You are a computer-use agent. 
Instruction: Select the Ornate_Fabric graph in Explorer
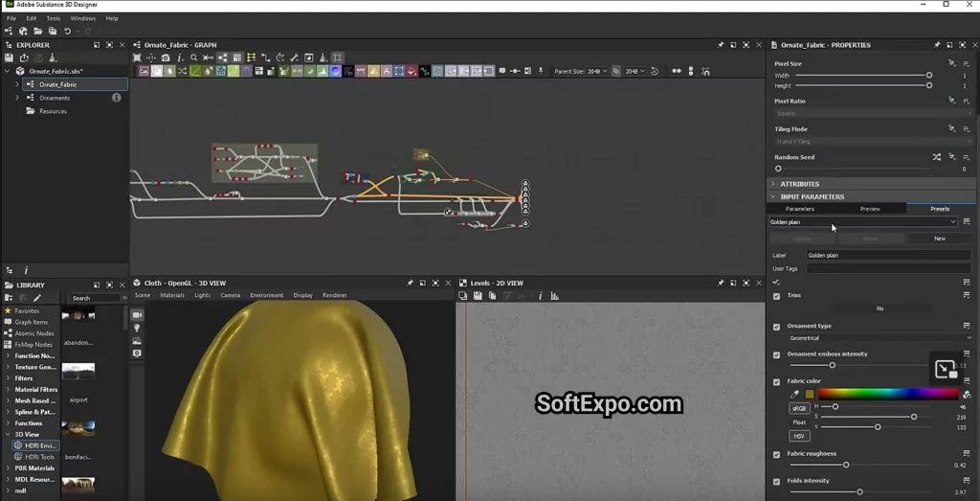76,84
